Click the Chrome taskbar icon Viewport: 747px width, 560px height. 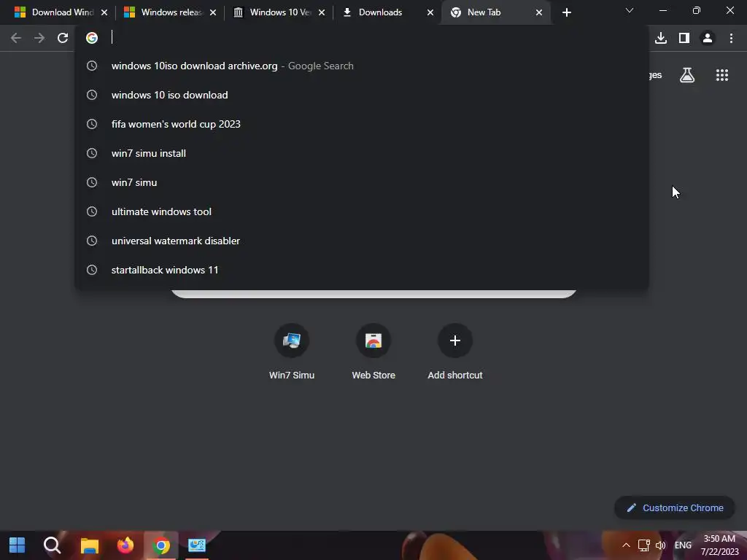click(x=161, y=545)
